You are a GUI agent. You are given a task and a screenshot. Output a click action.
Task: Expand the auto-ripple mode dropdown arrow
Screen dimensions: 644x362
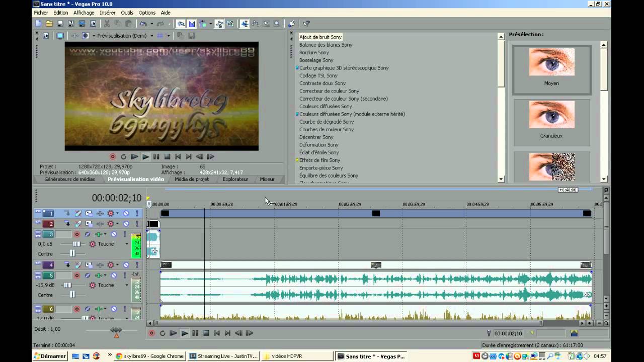coord(210,24)
